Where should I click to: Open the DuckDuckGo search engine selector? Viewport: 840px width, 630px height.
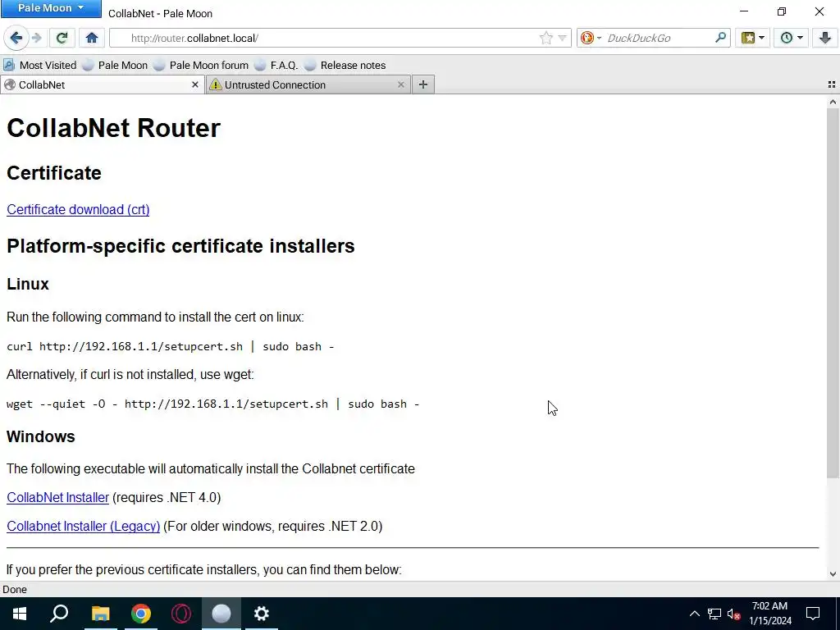[x=591, y=38]
